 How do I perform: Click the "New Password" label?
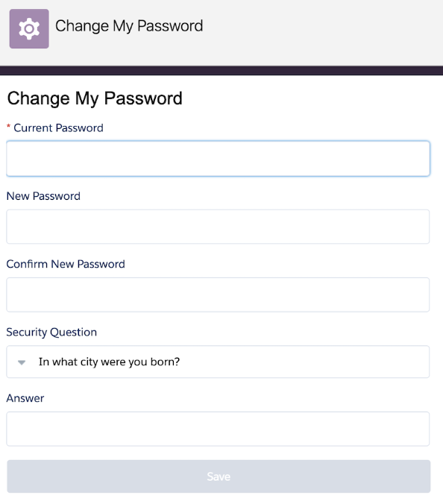pos(43,196)
